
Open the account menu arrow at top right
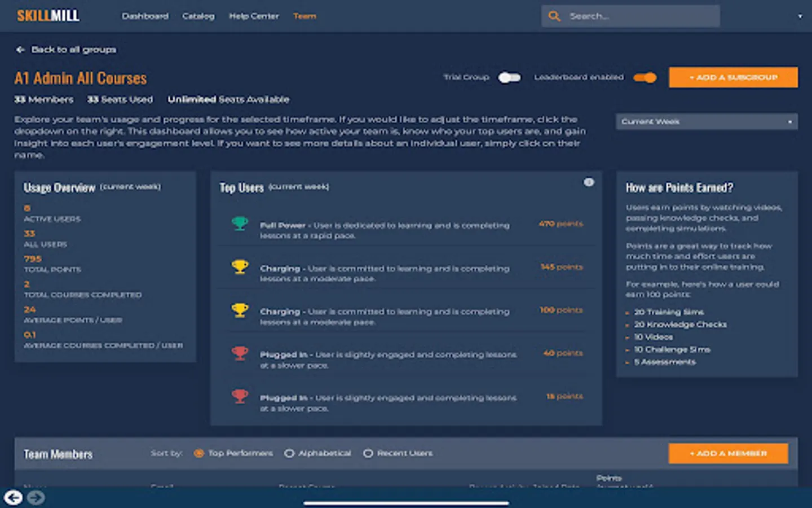pos(800,16)
